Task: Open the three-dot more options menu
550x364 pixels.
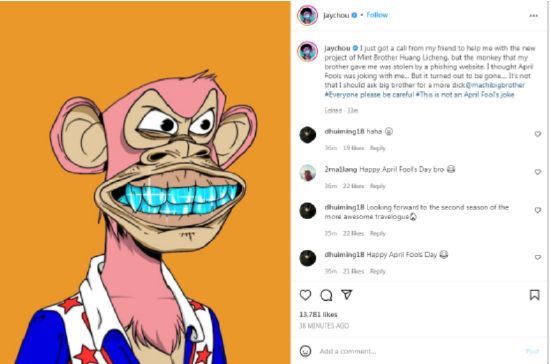Action: click(x=534, y=15)
